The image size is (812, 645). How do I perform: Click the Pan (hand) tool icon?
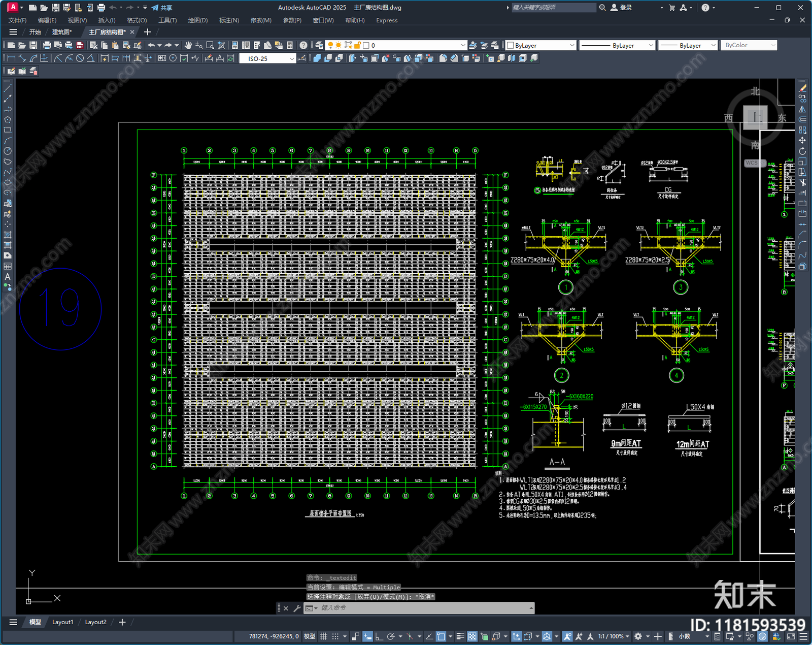coord(188,45)
